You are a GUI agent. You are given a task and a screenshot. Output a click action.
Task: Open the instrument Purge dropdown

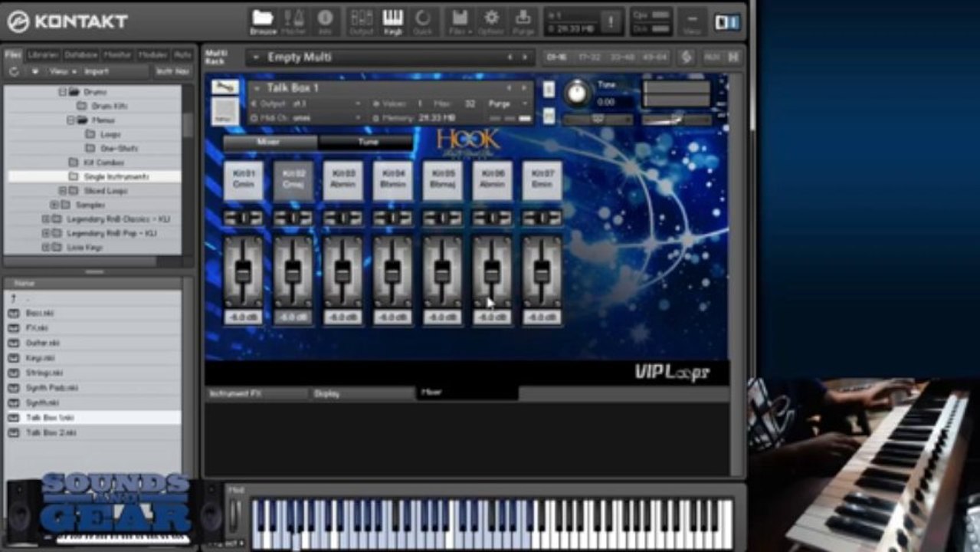(x=509, y=103)
